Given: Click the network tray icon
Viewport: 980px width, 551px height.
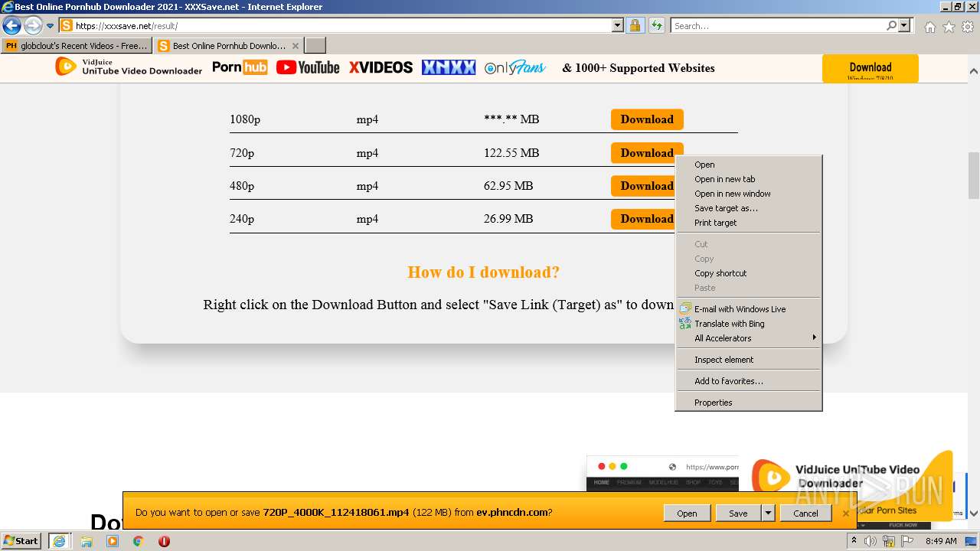Looking at the screenshot, I should 888,541.
